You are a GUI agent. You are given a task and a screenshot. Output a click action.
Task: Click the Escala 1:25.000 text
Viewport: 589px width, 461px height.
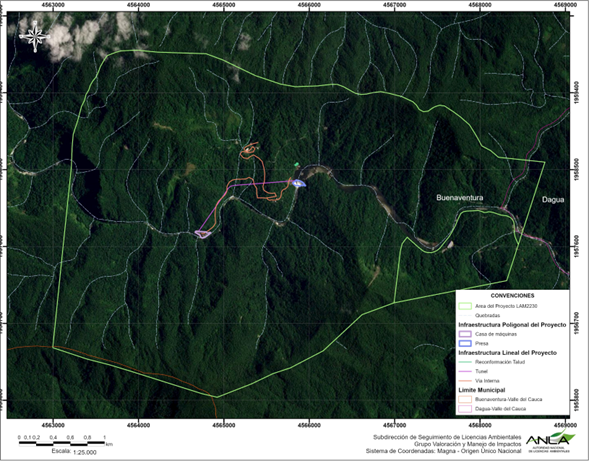coord(74,452)
